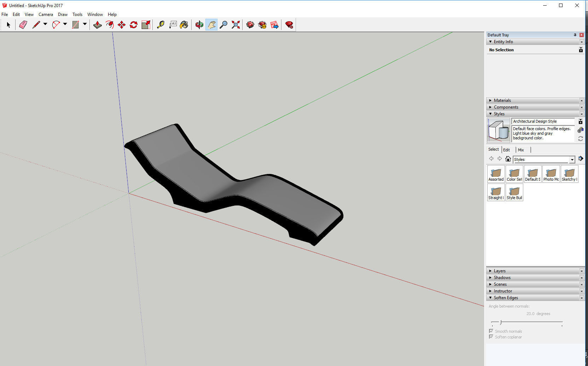Select the Scale tool
Image resolution: width=588 pixels, height=366 pixels.
pyautogui.click(x=146, y=25)
